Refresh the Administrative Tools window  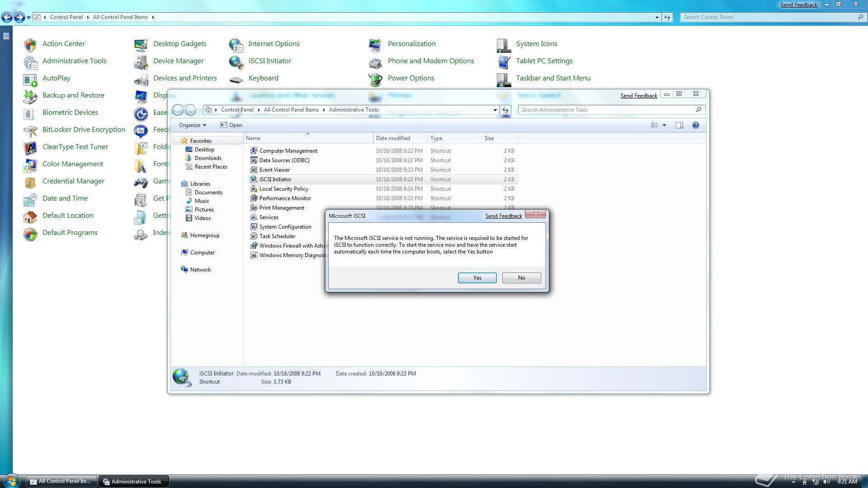click(x=505, y=110)
